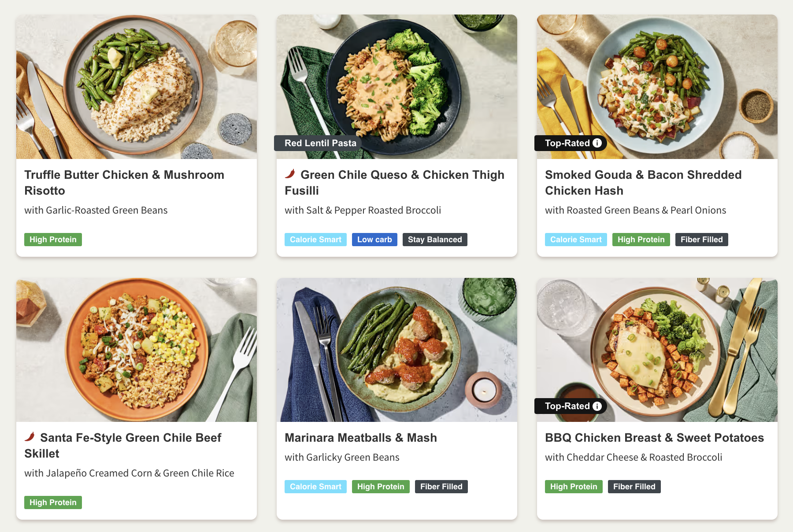
Task: Click the Stay Balanced tag
Action: (x=435, y=240)
